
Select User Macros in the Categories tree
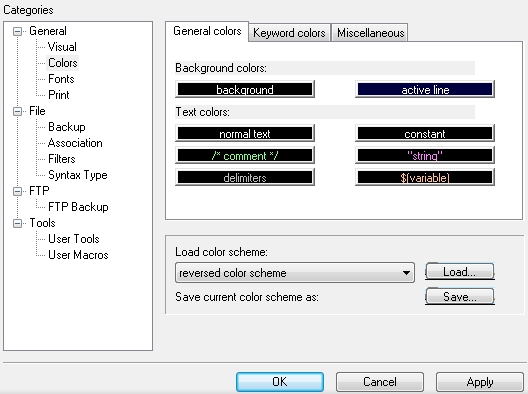78,255
